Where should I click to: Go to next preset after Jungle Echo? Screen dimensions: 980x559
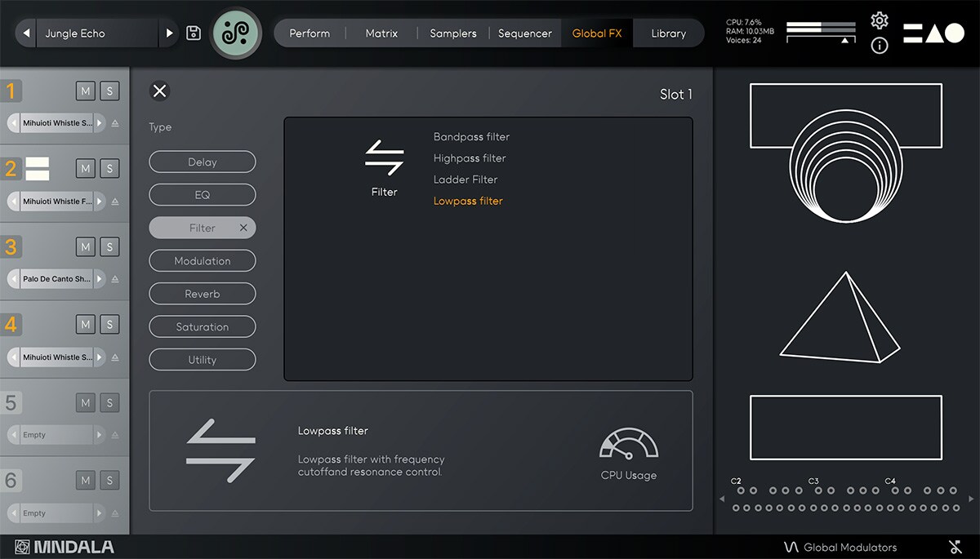coord(170,33)
